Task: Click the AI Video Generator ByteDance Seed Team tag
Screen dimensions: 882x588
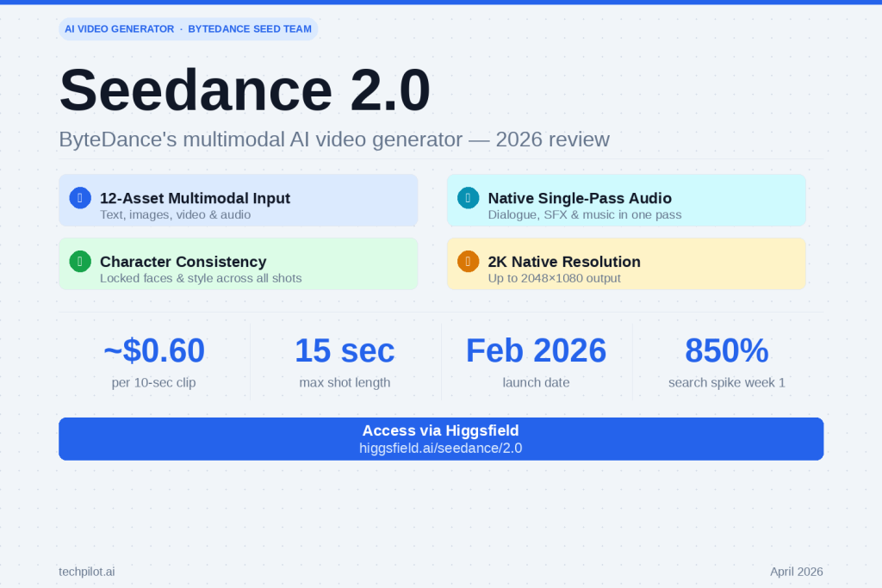Action: click(x=188, y=28)
